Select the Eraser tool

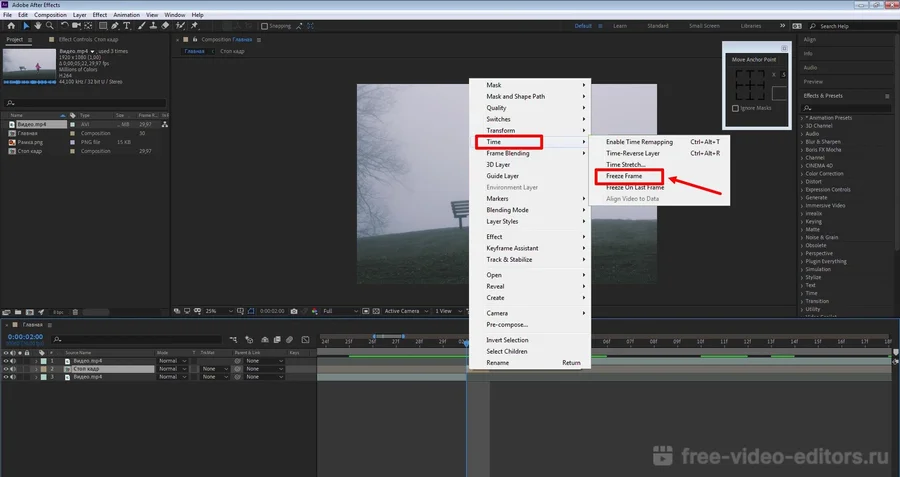tap(165, 26)
